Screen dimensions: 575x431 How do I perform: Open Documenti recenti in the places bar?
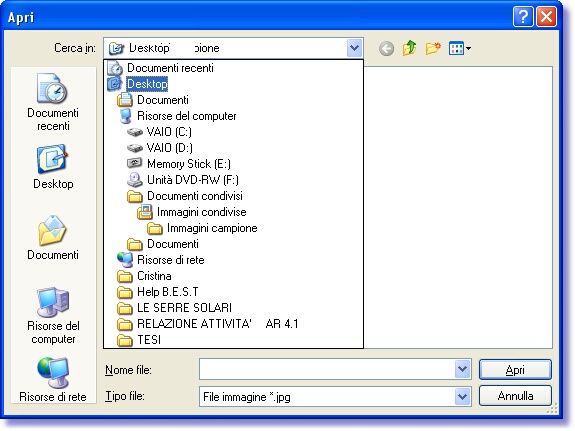(53, 102)
